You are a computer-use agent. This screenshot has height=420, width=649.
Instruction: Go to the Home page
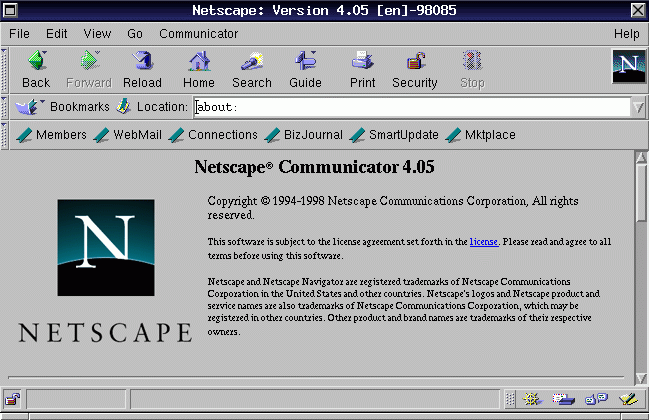pos(199,70)
